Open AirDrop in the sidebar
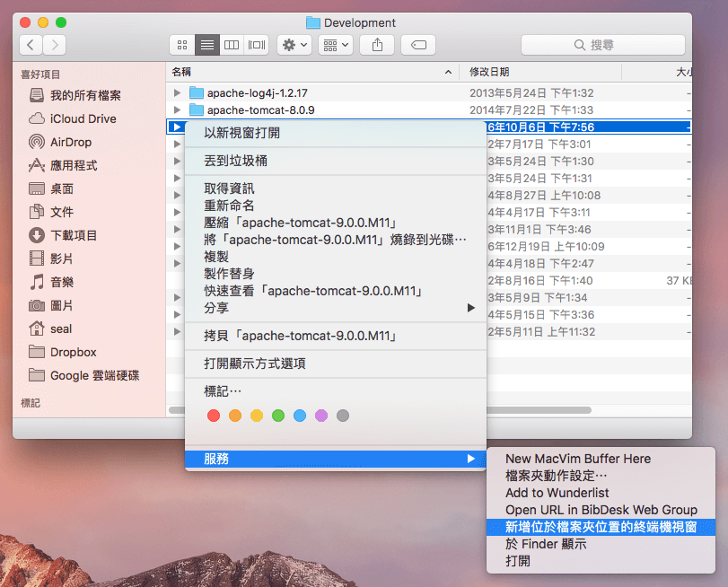 [70, 142]
